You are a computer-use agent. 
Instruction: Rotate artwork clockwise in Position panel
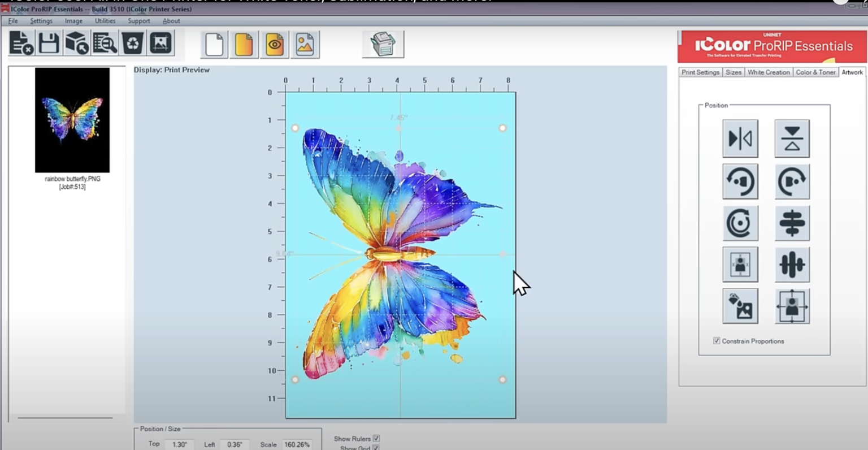(x=792, y=181)
